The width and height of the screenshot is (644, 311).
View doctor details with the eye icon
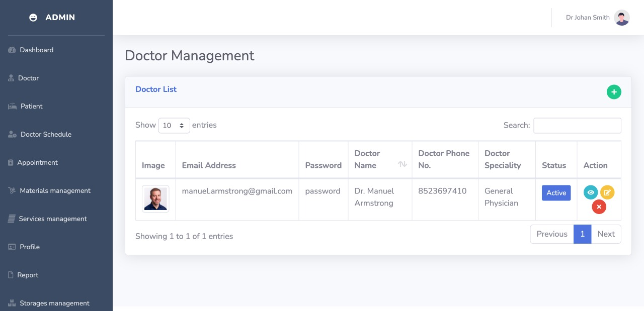click(591, 192)
